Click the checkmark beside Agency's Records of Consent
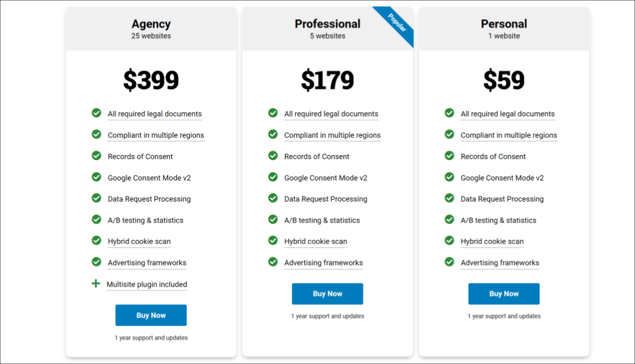 coord(96,156)
